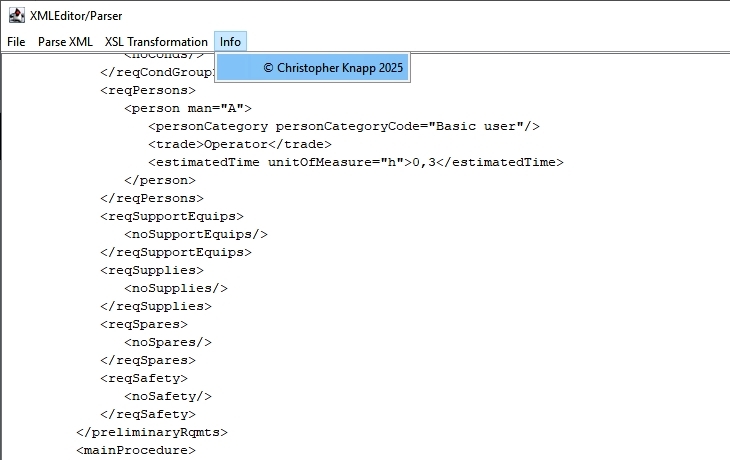
Task: Place cursor on the opening reqPersons tag
Action: point(147,90)
